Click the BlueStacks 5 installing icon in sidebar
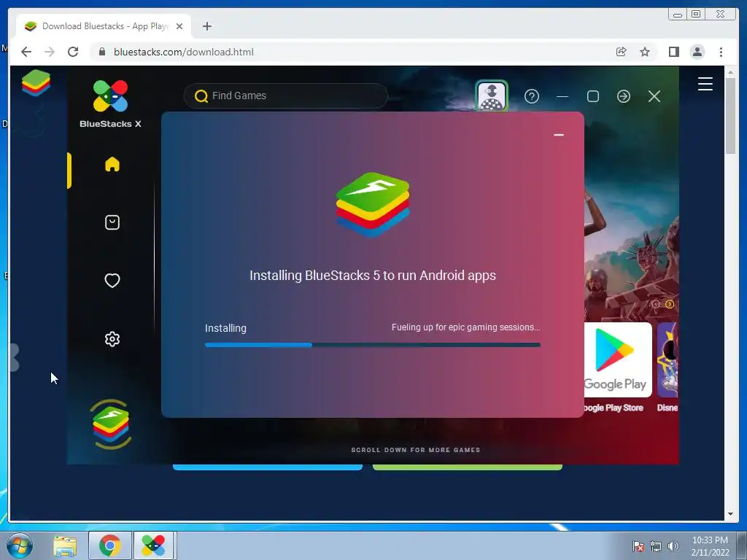This screenshot has height=560, width=747. pyautogui.click(x=111, y=424)
